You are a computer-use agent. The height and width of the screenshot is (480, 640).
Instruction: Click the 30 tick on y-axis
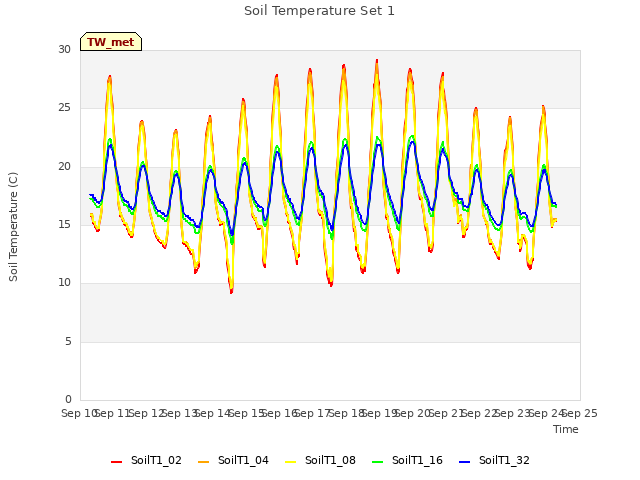(64, 49)
